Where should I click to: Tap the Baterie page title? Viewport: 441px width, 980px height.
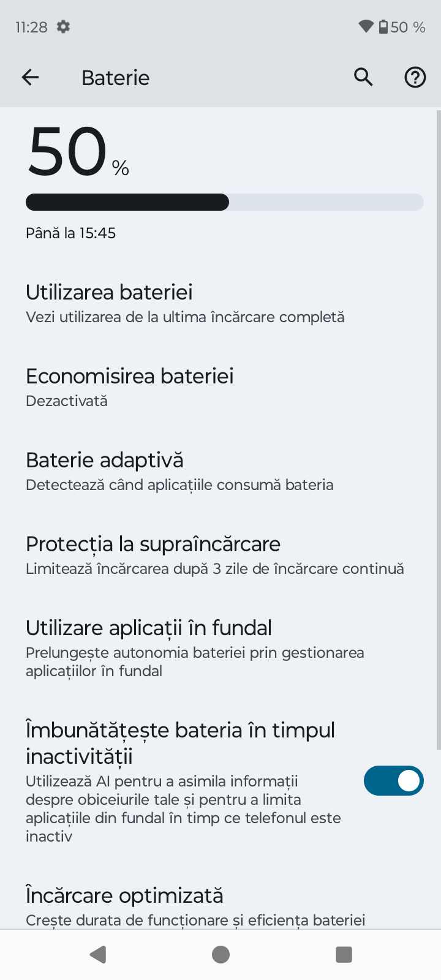pos(115,78)
